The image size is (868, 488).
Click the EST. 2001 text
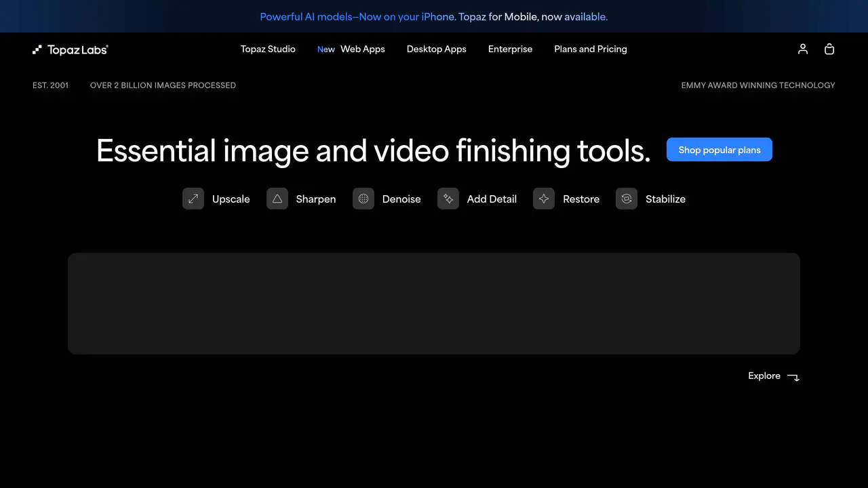click(x=50, y=85)
